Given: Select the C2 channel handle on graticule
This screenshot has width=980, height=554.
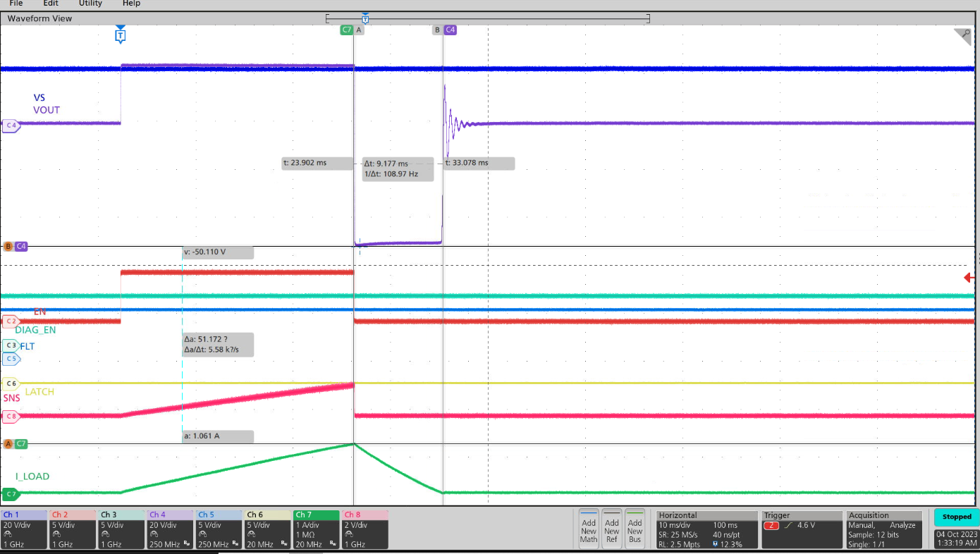Looking at the screenshot, I should pos(11,320).
